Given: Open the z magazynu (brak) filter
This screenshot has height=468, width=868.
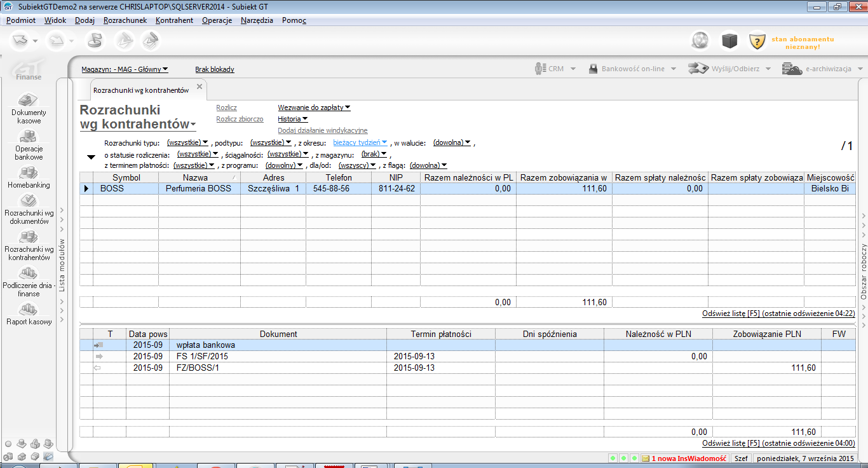Looking at the screenshot, I should [x=374, y=154].
